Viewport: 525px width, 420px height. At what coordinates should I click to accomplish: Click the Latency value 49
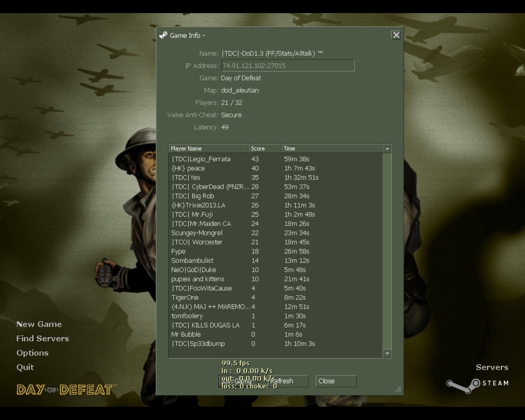225,127
